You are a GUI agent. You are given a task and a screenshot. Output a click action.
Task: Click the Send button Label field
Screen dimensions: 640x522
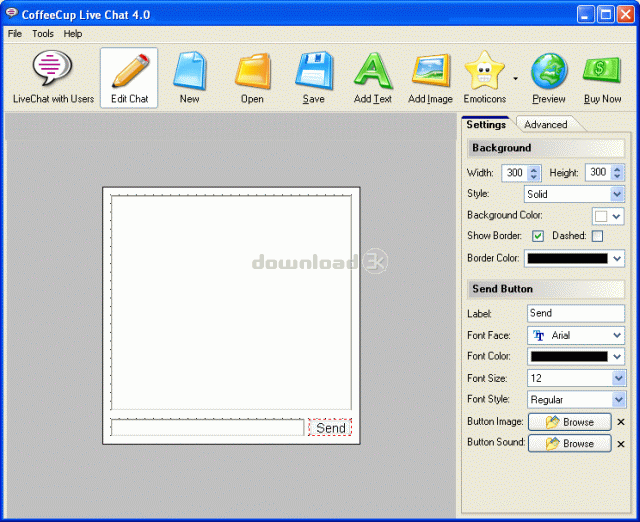tap(576, 313)
